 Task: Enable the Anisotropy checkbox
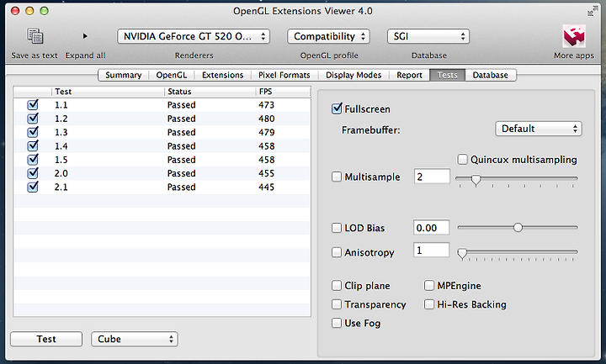(337, 252)
